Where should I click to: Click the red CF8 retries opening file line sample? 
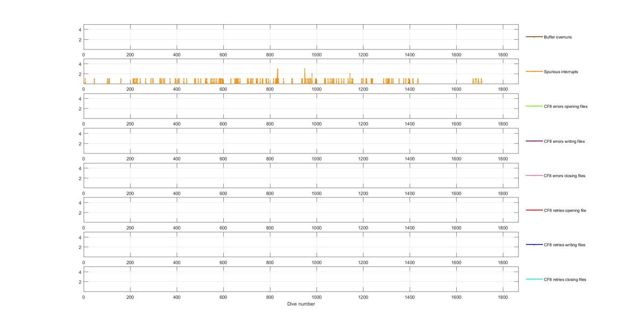coord(534,210)
